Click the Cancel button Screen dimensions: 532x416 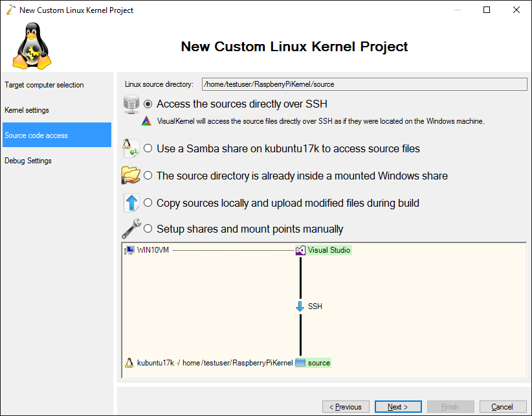click(503, 406)
